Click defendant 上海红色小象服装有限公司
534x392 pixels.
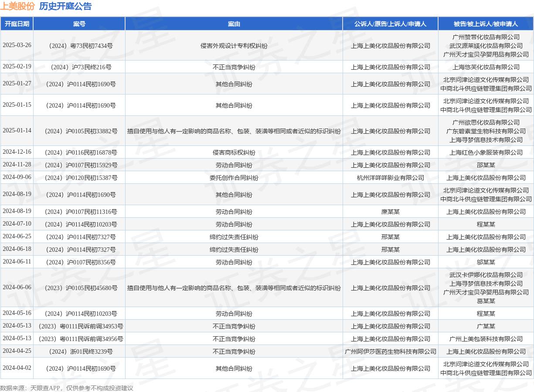pyautogui.click(x=486, y=152)
